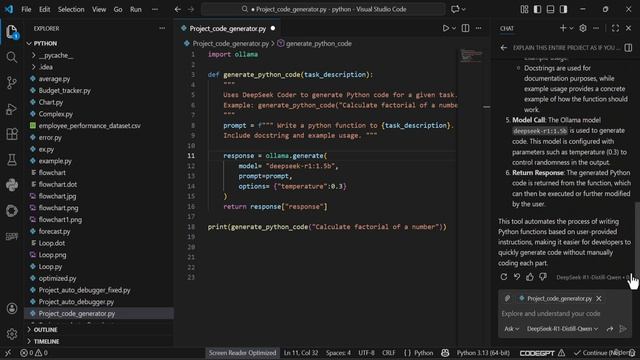Open the DeepSeek-R1-Distill-Qwen model dropdown
Viewport: 640px width, 360px height.
(x=562, y=329)
